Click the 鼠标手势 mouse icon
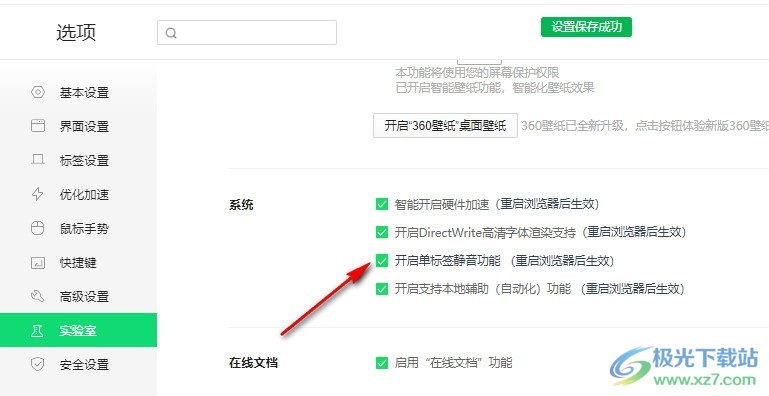This screenshot has height=396, width=769. tap(38, 228)
